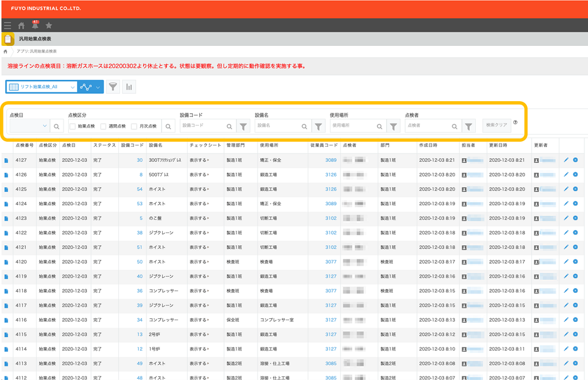Open the star favorites icon in the top bar
This screenshot has width=588, height=380.
pos(49,25)
